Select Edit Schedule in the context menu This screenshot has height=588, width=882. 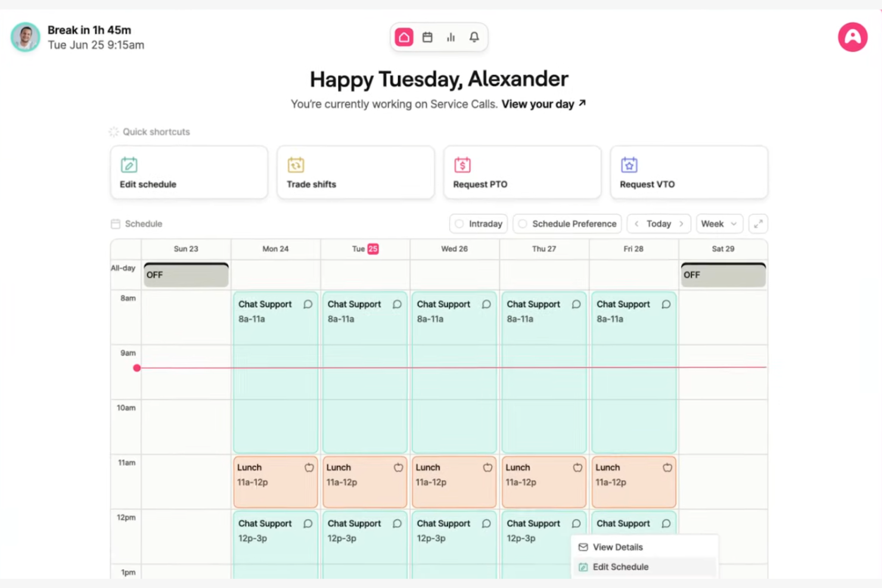(x=620, y=567)
